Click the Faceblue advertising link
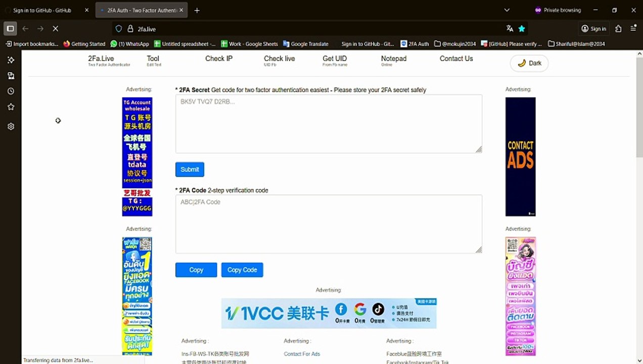This screenshot has height=364, width=643. (x=414, y=354)
